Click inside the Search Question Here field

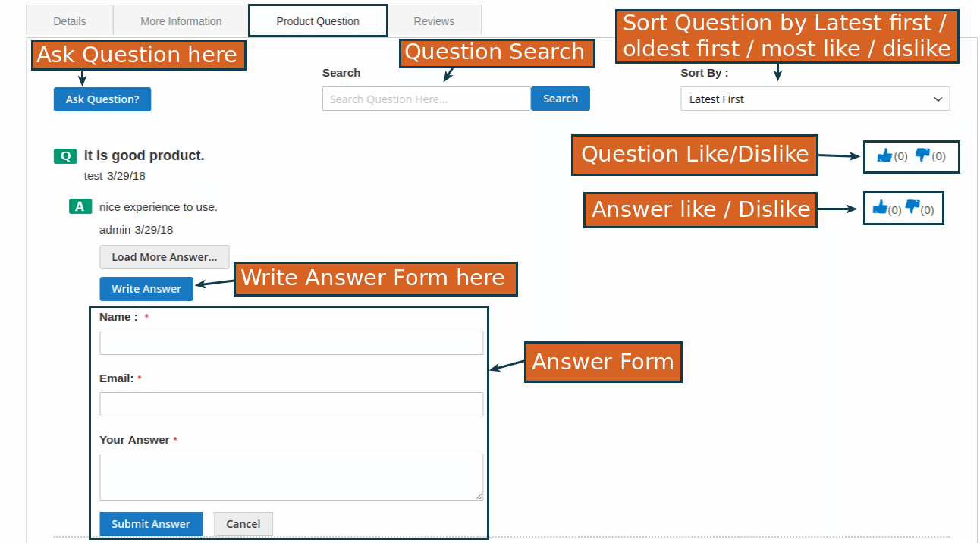coord(426,99)
